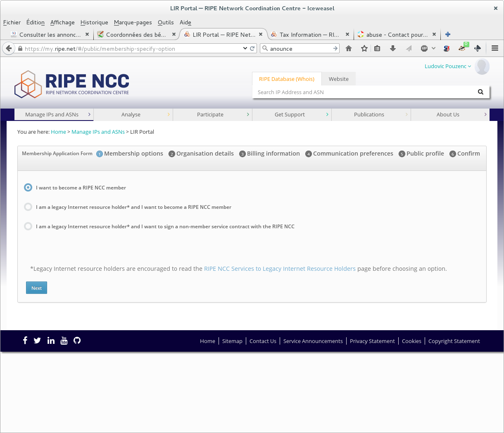Open the Firefox home page icon
Viewport: 504px width, 433px height.
coord(349,48)
